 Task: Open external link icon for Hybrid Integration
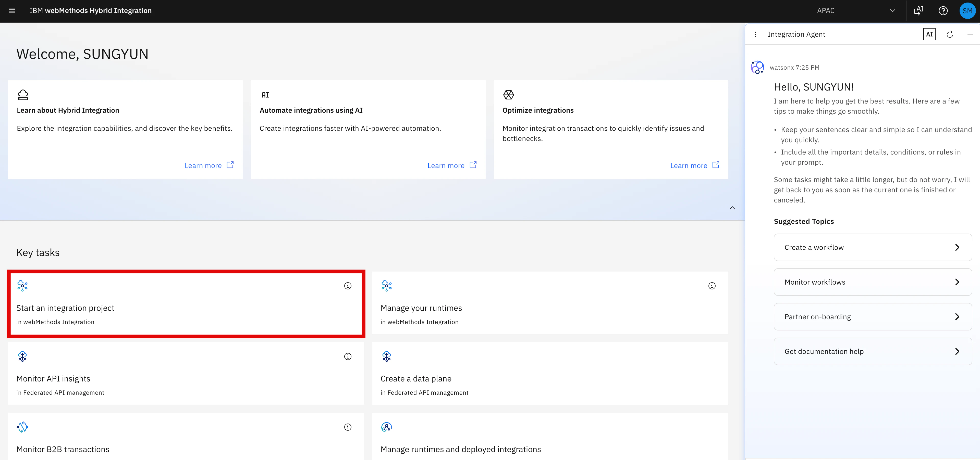[230, 165]
